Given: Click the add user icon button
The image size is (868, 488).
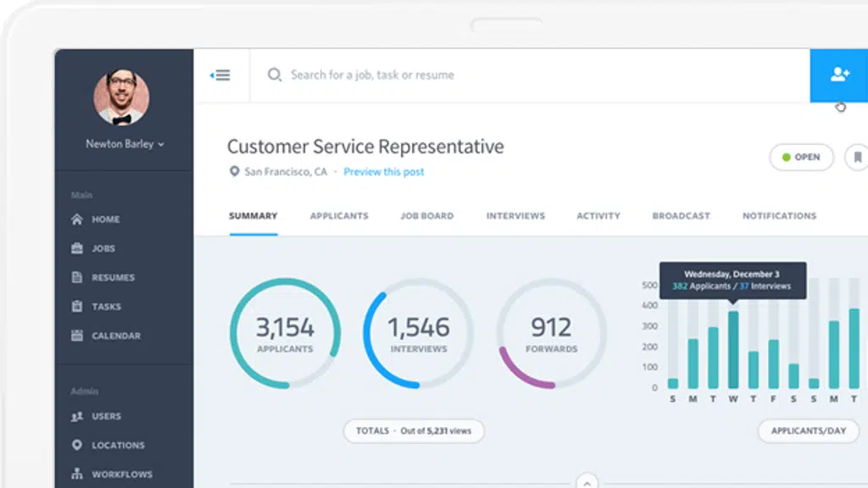Looking at the screenshot, I should (x=838, y=75).
